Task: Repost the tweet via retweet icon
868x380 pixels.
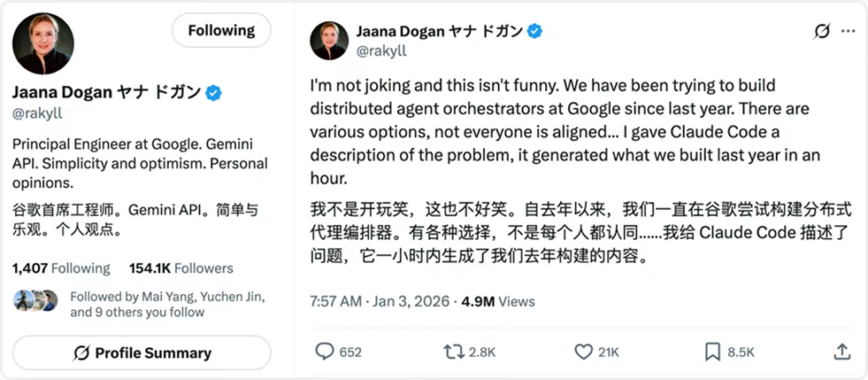Action: (453, 352)
